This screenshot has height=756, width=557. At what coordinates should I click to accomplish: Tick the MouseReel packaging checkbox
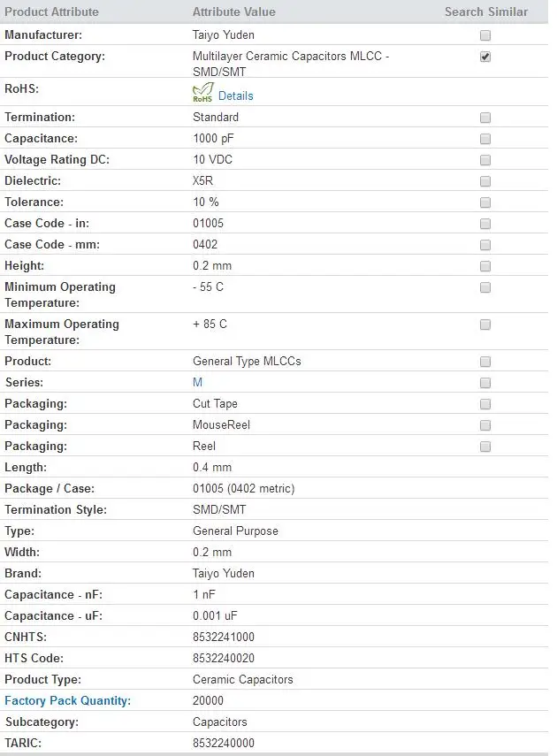(485, 425)
